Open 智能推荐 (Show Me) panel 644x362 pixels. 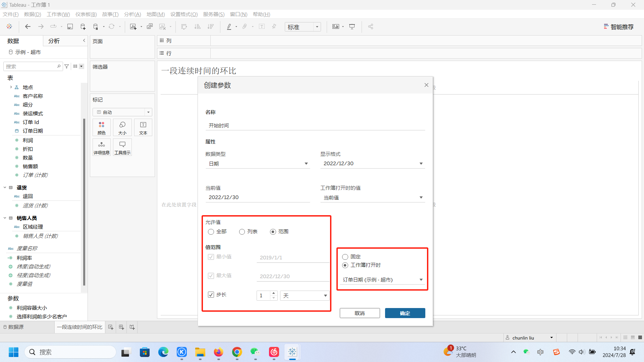tap(619, 26)
